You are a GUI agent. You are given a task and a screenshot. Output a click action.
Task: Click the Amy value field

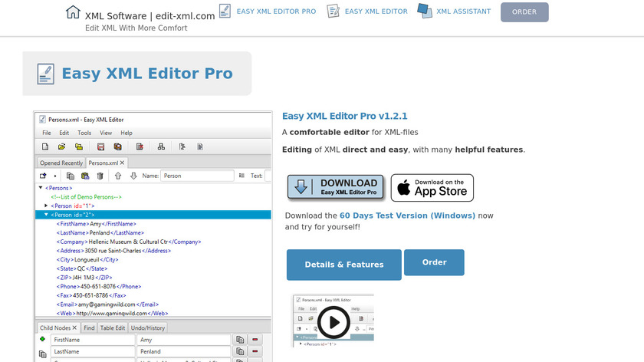pos(183,340)
